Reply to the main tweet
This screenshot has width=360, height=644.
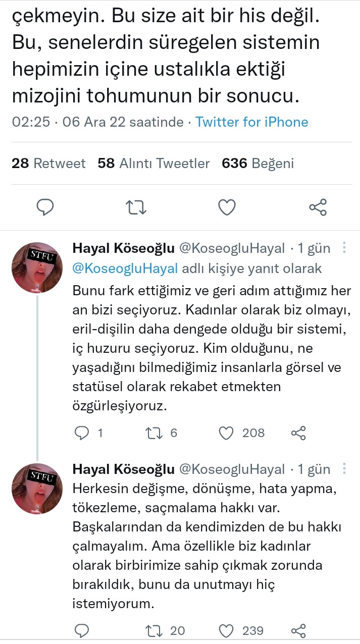45,206
